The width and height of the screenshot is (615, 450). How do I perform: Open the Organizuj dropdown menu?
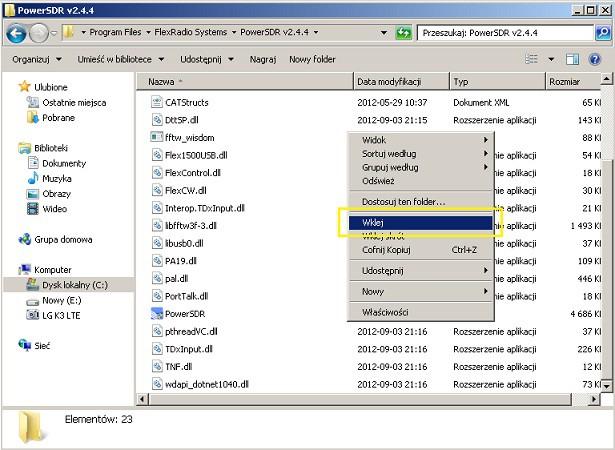coord(37,59)
